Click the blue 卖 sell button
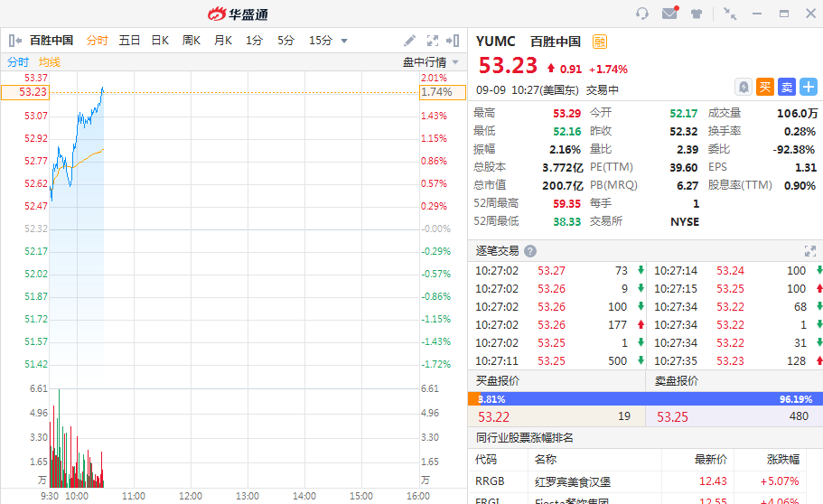The image size is (823, 504). coord(787,87)
